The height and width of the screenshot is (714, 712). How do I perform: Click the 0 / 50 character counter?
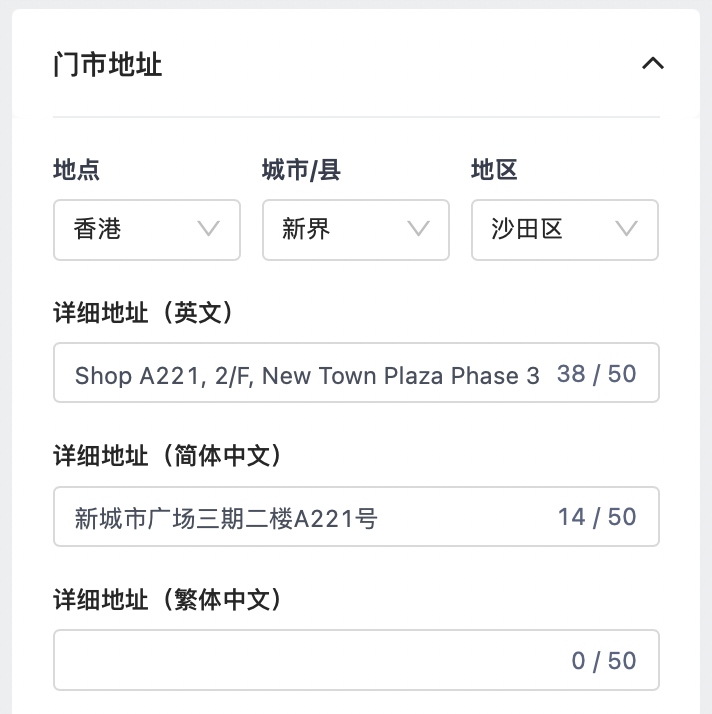pos(604,661)
